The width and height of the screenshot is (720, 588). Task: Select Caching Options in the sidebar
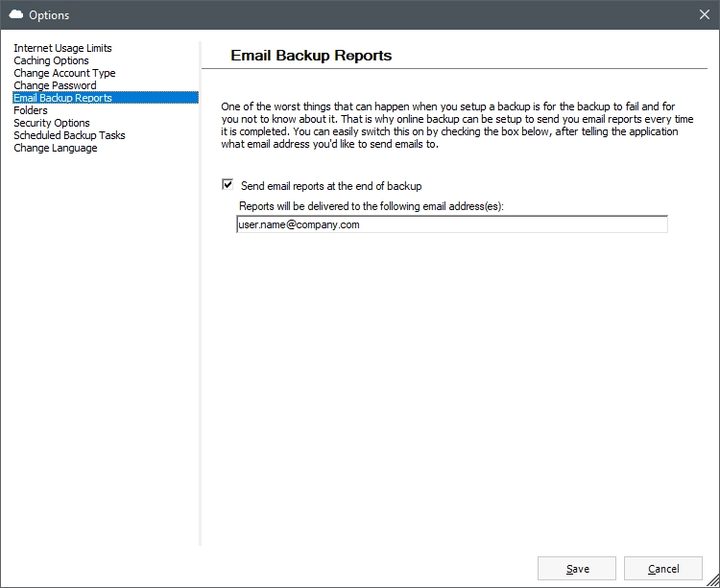tap(51, 60)
